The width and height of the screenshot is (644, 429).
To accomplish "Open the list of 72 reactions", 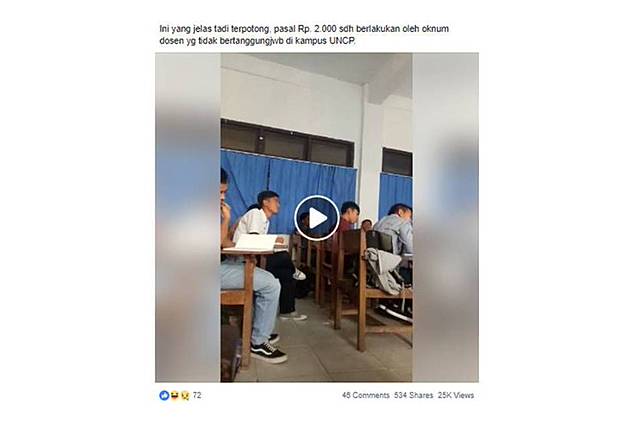I will click(197, 395).
